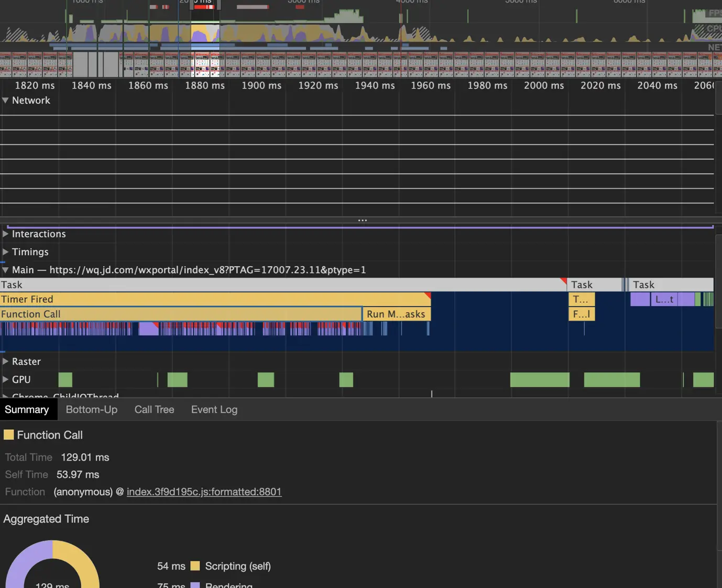Click the yellow Function Call color swatch
Screen dimensions: 722x588
(x=8, y=434)
